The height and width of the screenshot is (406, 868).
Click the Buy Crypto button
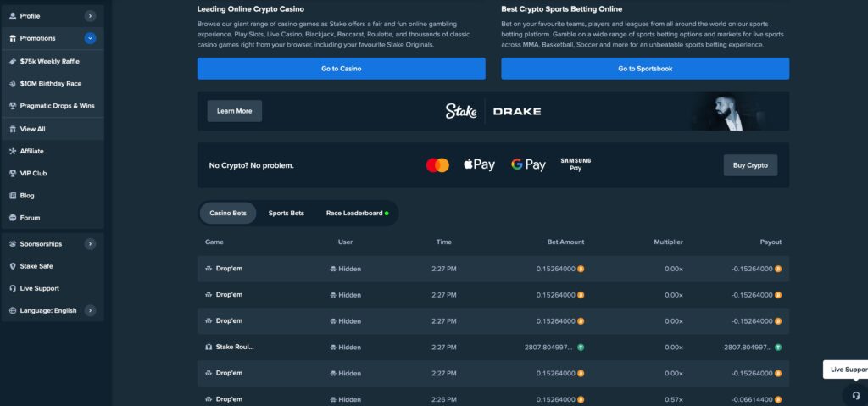750,165
